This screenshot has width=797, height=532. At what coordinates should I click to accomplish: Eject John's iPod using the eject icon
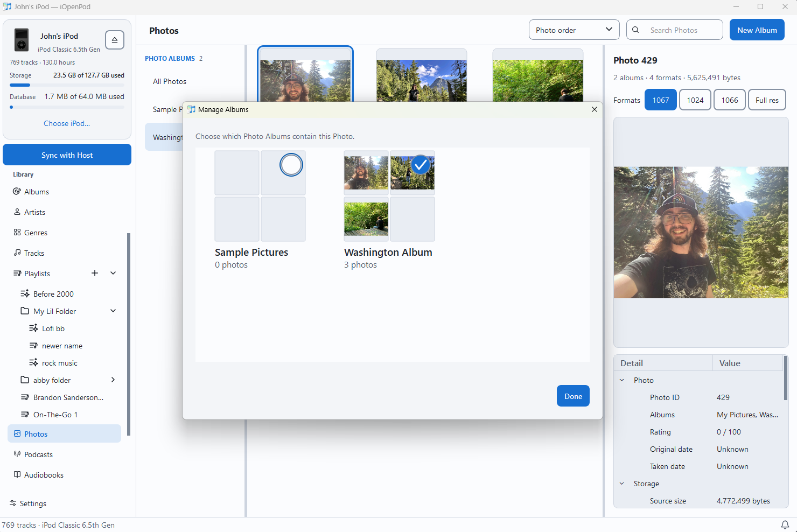click(115, 40)
